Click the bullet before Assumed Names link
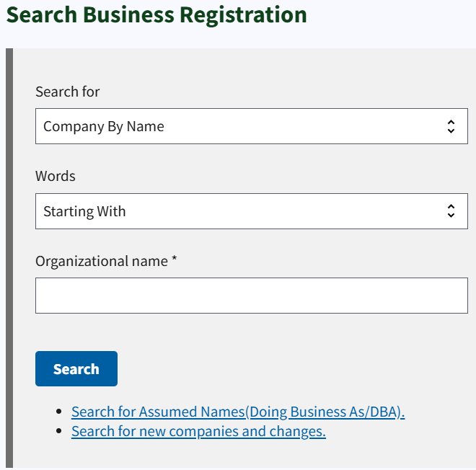Viewport: 476px width, 470px height. tap(59, 412)
